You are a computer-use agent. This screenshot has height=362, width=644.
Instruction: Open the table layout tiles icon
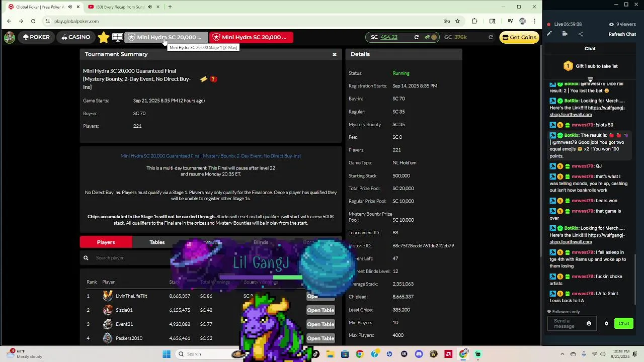pos(118,37)
